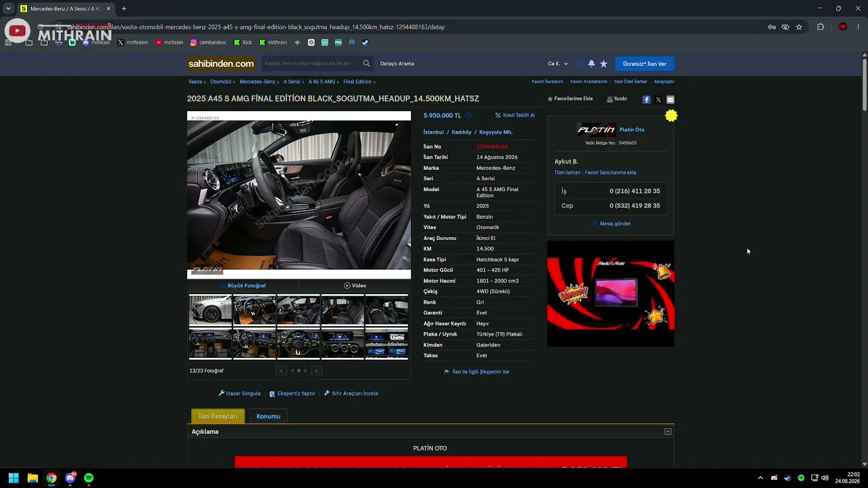Click İlan ile İlgili Şikayetim Var
This screenshot has width=868, height=488.
(477, 371)
